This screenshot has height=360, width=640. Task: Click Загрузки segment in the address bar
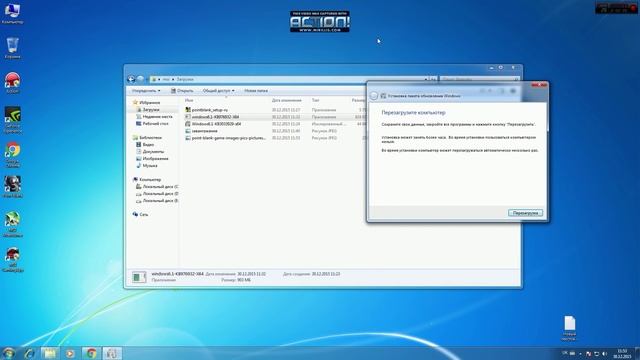[185, 79]
